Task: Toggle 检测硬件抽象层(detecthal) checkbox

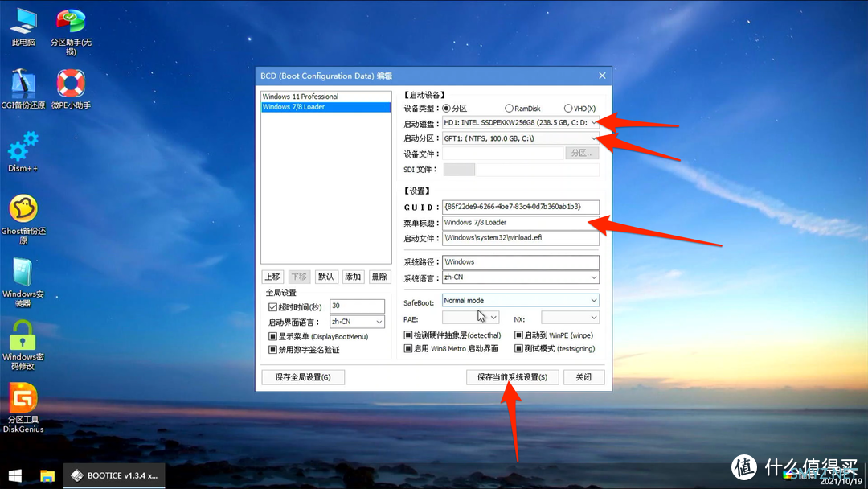Action: (408, 335)
